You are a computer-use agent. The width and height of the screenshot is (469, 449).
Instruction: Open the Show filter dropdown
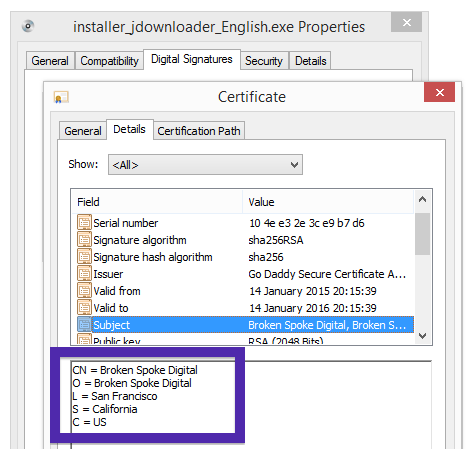[205, 165]
